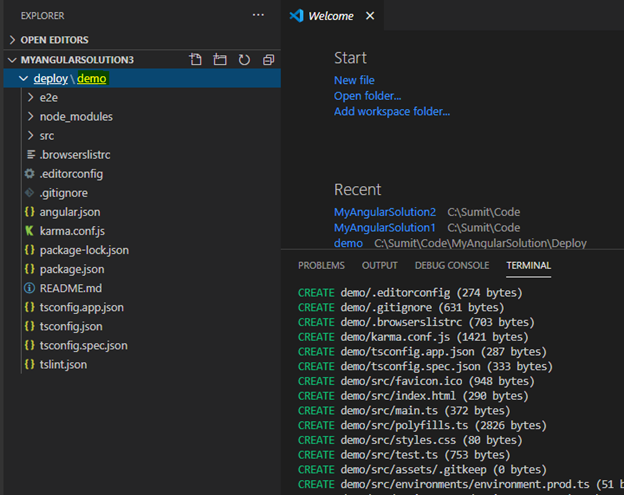Select the .editorconfig gear file
The image size is (624, 495).
coord(71,174)
